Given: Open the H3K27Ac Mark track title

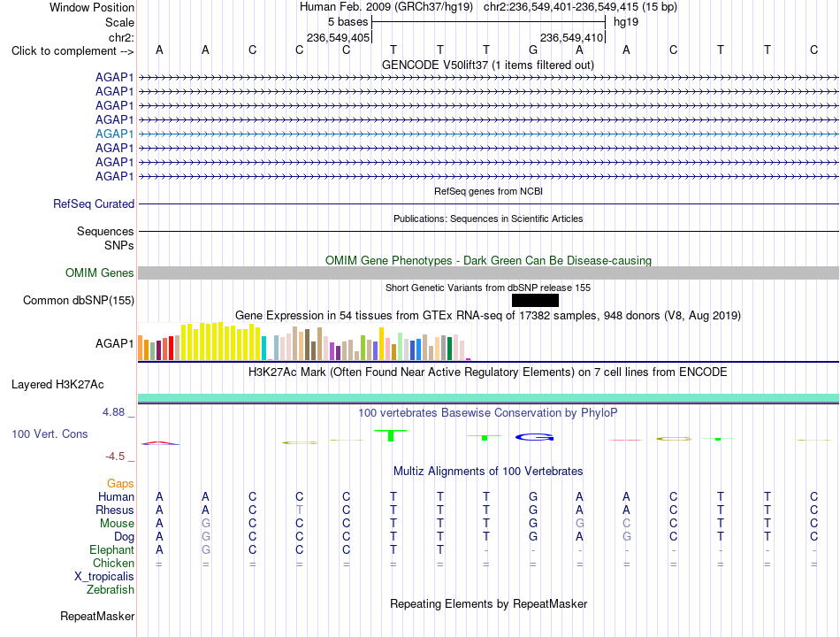Looking at the screenshot, I should click(x=487, y=372).
